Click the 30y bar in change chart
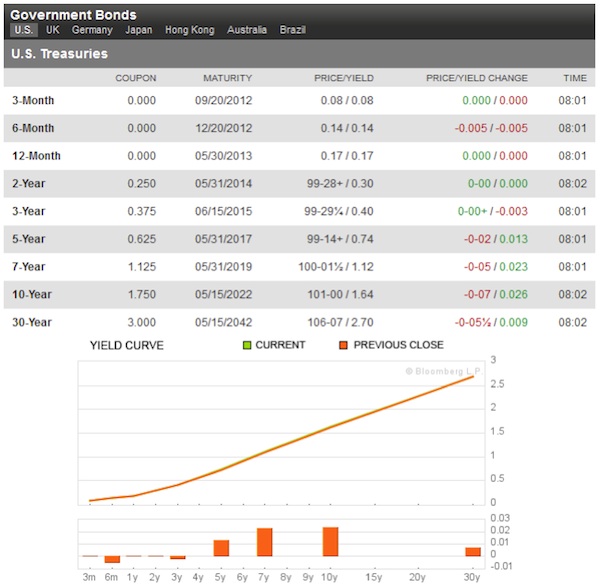This screenshot has height=588, width=600. pos(473,551)
